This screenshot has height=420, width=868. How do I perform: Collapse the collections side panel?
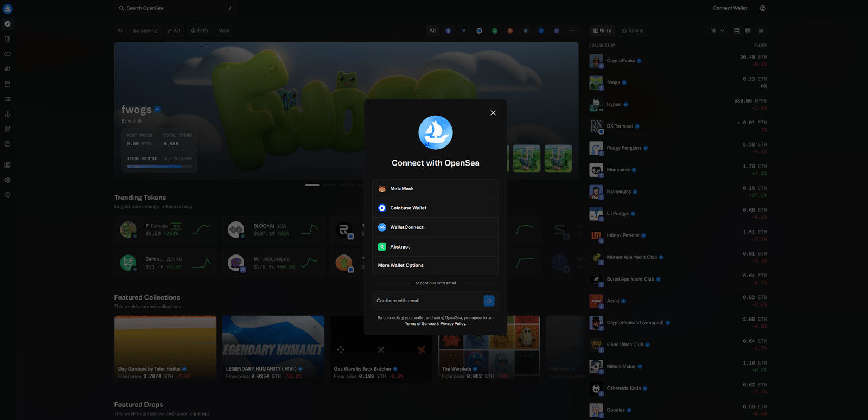[761, 31]
